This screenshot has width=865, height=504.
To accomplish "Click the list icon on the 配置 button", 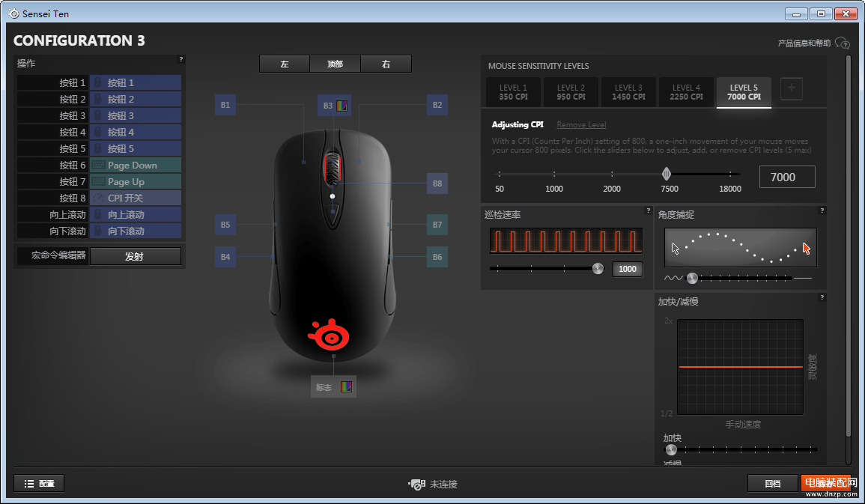I will pyautogui.click(x=29, y=484).
